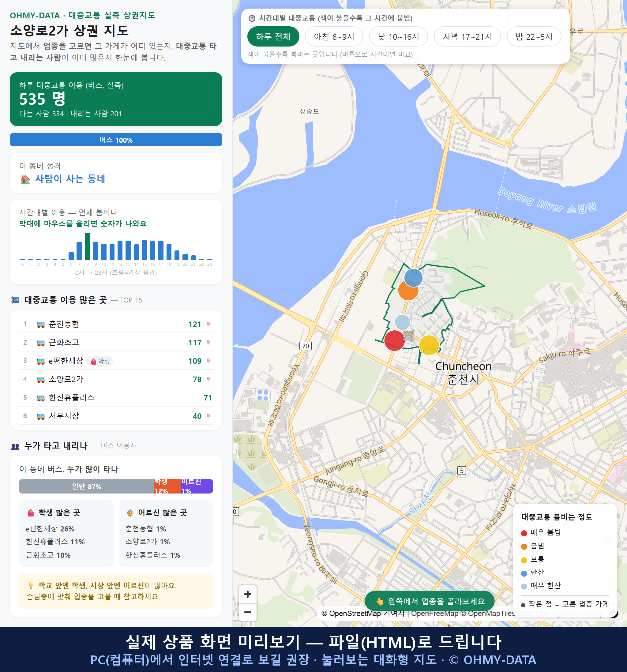Click the red very crowded map marker
The height and width of the screenshot is (672, 627).
pos(394,340)
